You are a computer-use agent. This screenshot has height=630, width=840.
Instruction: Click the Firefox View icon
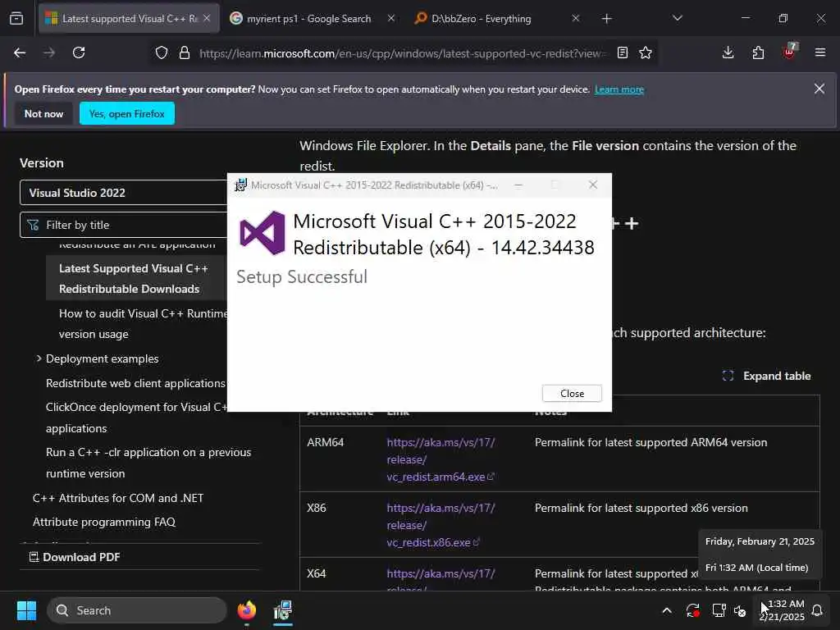click(x=16, y=18)
